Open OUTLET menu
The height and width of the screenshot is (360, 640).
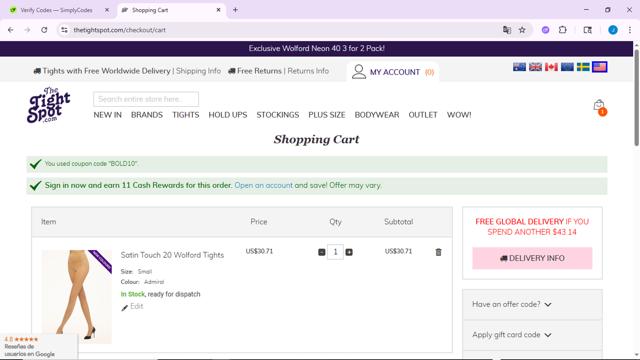coord(423,115)
